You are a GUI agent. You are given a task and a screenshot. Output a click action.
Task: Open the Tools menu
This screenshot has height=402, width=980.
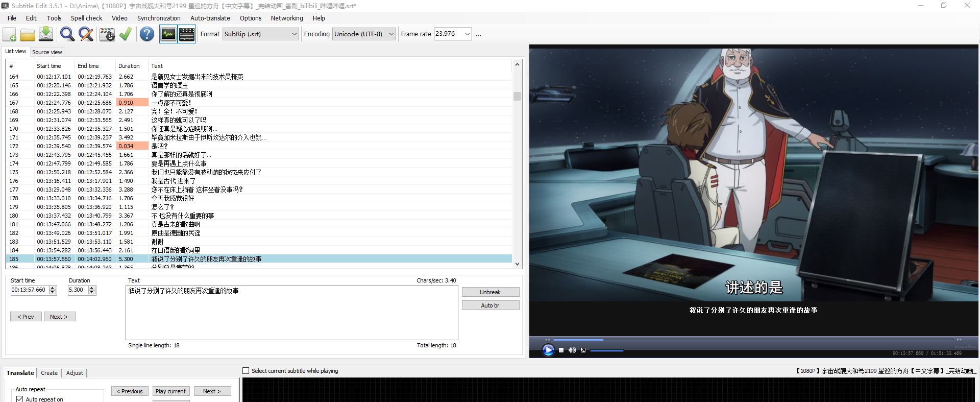point(54,18)
